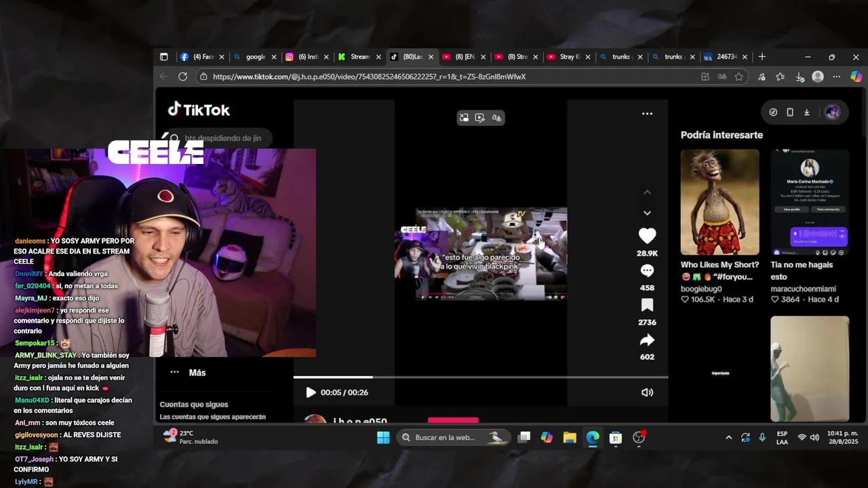Open the address bar translate icon

point(722,77)
